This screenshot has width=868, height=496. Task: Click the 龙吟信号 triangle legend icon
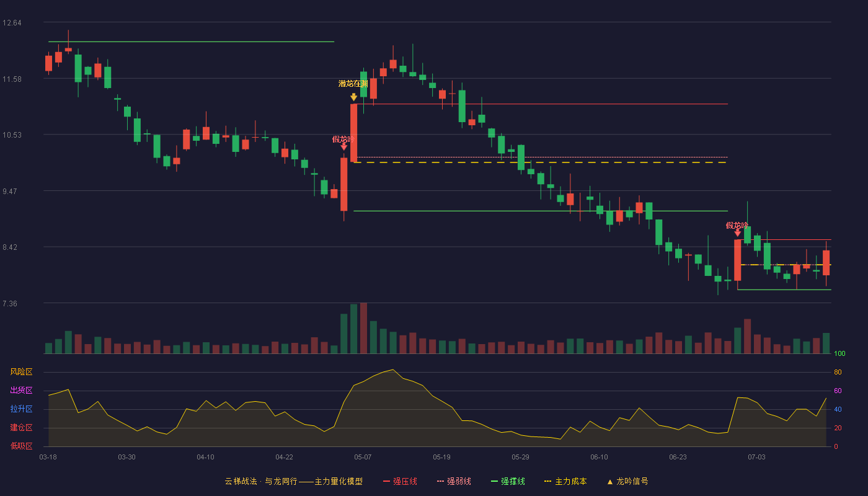[609, 482]
